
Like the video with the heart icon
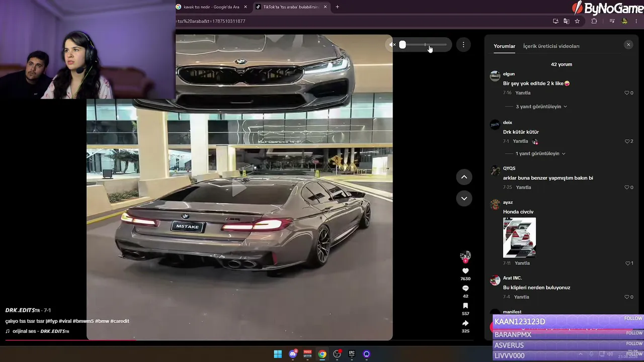465,271
